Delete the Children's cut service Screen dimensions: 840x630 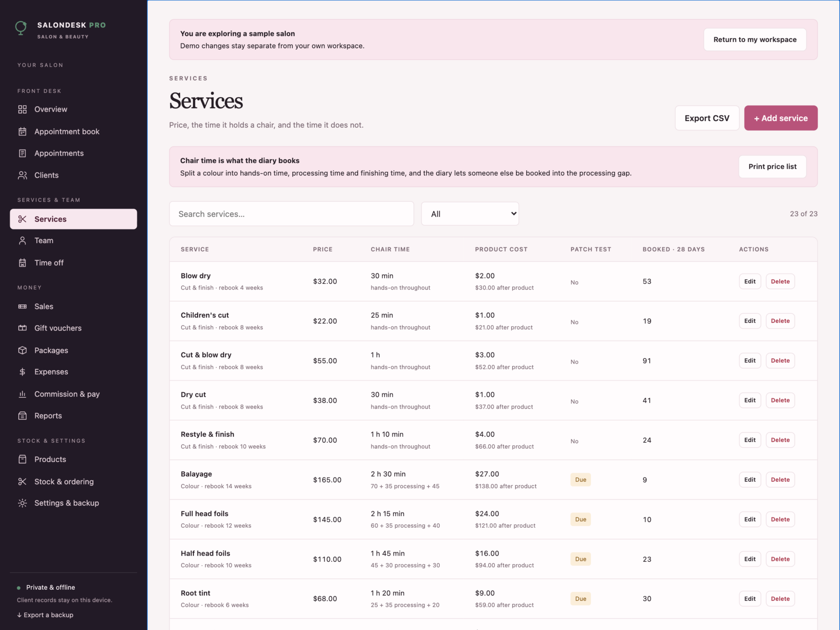(780, 321)
